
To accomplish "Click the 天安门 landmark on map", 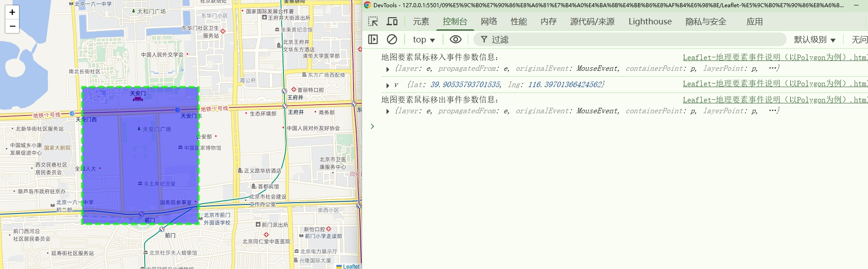I will pos(138,95).
